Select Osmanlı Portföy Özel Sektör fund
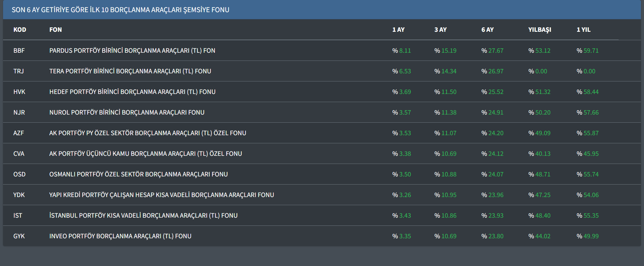The image size is (644, 266). coord(138,174)
